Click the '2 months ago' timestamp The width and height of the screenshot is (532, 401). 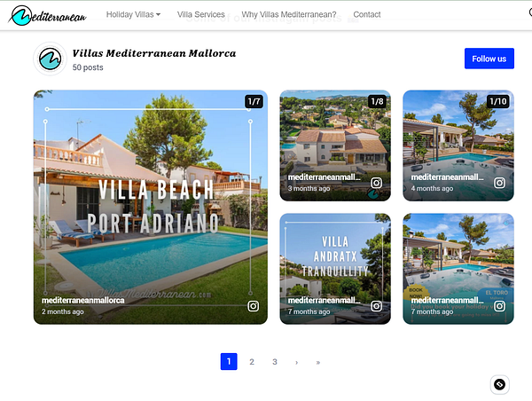coord(63,311)
